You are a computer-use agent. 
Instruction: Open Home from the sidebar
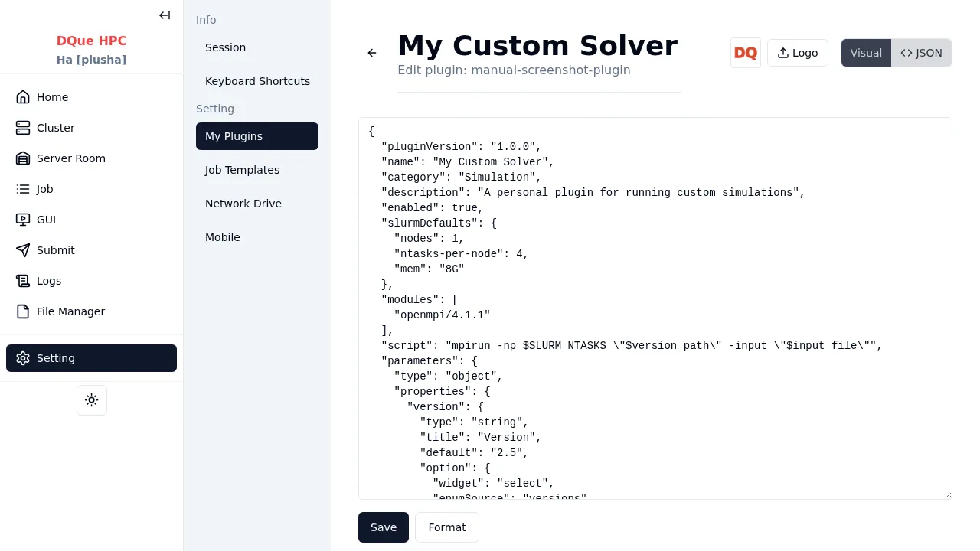coord(52,97)
